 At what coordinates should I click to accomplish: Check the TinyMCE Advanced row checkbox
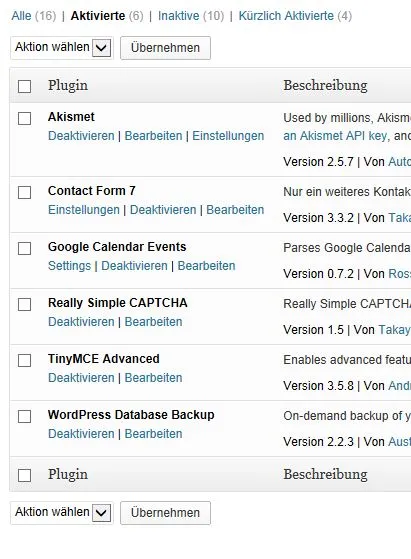(25, 360)
